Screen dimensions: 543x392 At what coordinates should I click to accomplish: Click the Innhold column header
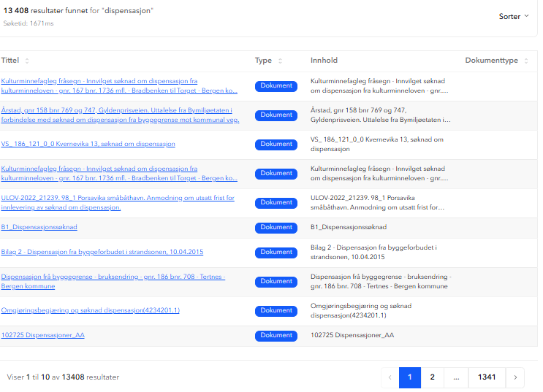coord(324,61)
